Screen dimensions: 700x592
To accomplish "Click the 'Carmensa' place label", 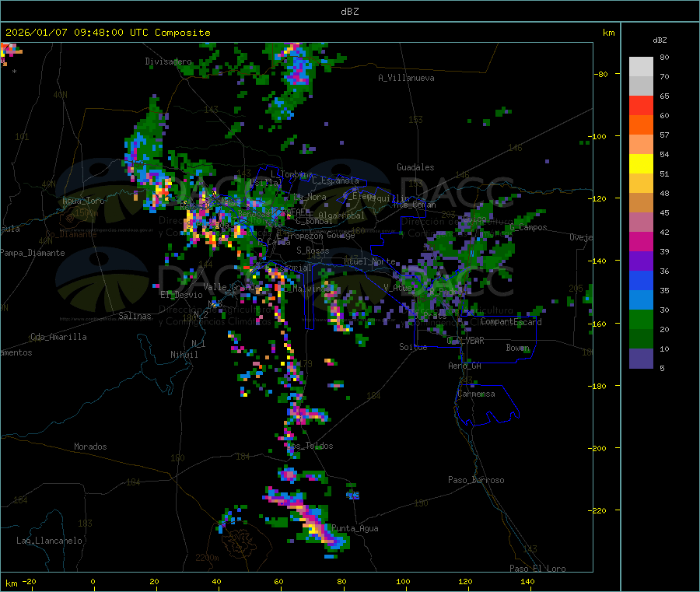I will 476,394.
